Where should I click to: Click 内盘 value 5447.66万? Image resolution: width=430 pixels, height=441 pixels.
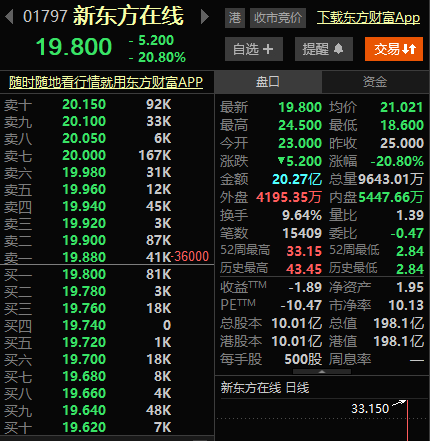click(x=391, y=197)
